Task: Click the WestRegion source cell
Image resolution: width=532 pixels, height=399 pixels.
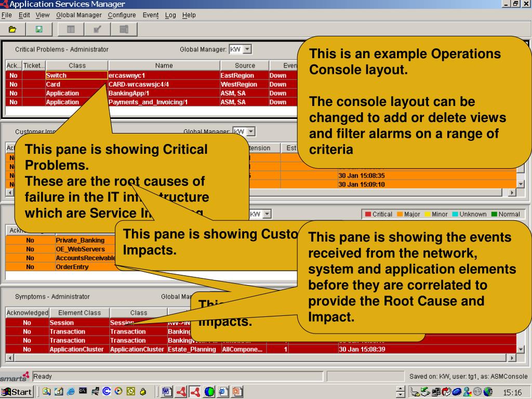Action: tap(244, 85)
